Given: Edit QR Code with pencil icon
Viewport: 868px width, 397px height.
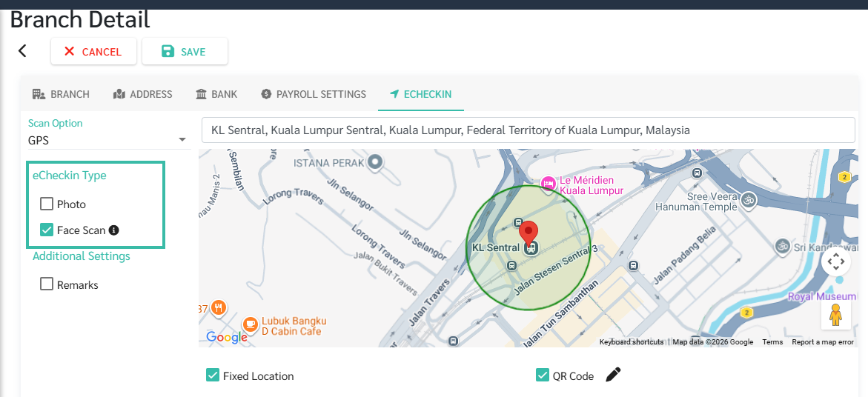Looking at the screenshot, I should [613, 375].
